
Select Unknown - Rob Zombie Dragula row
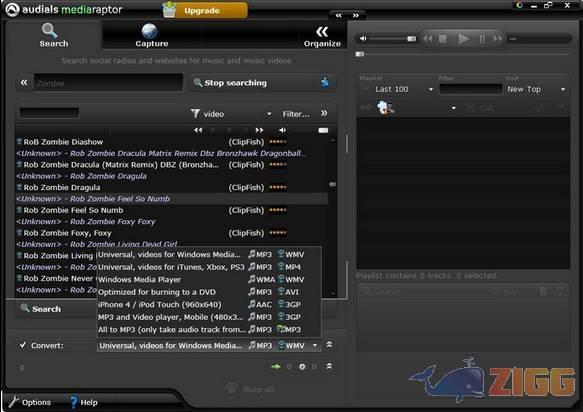pos(171,176)
